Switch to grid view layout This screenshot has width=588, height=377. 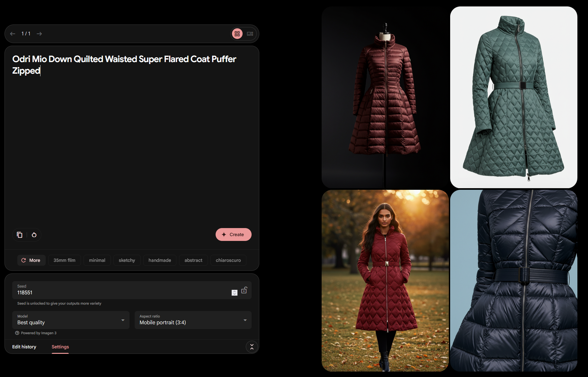[237, 34]
